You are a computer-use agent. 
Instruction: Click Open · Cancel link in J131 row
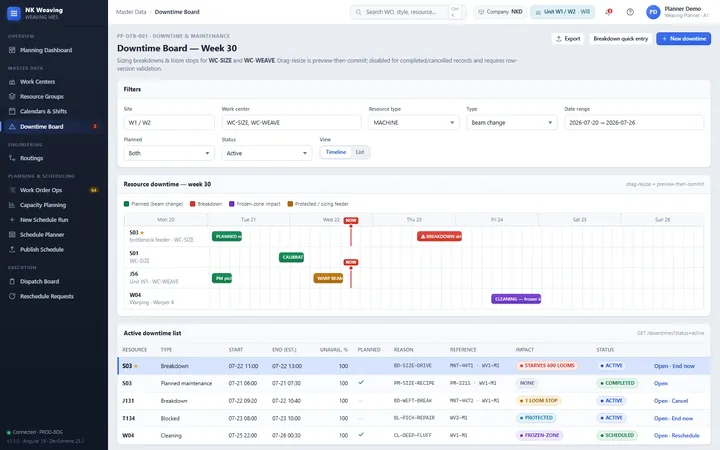671,400
